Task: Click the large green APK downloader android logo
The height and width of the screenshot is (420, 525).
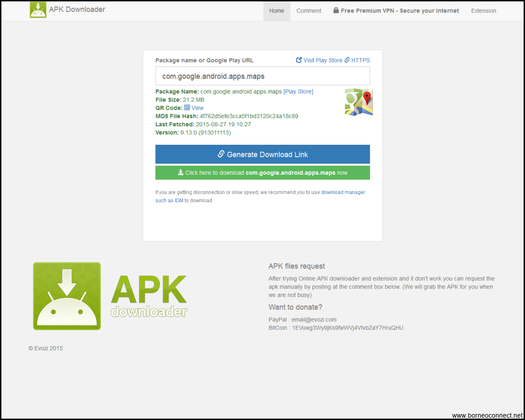Action: 67,296
